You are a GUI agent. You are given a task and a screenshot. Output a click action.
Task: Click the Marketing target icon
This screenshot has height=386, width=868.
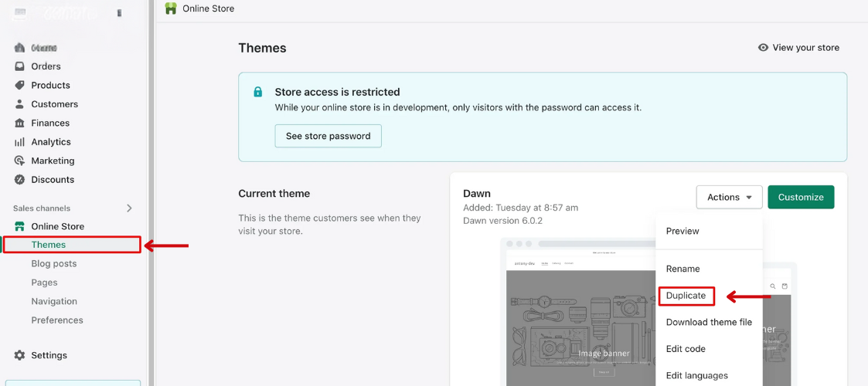coord(19,161)
